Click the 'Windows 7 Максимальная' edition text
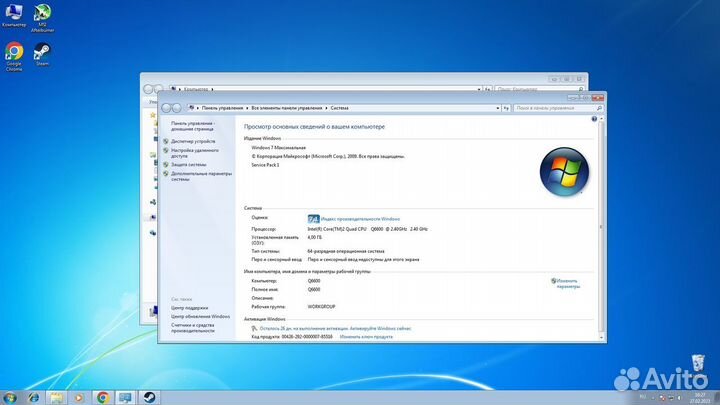Viewport: 720px width, 405px height. coord(278,148)
